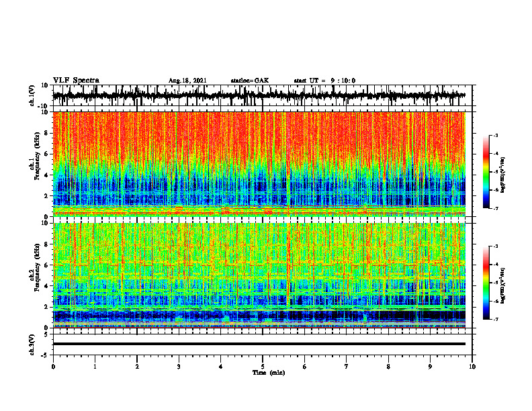Click the log(PSD) label beside ch.2 color bar
Image resolution: width=532 pixels, height=411 pixels.
pos(503,285)
